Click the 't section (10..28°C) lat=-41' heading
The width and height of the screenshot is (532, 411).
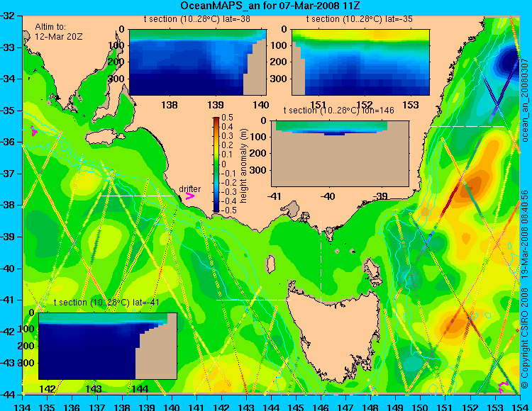(106, 303)
